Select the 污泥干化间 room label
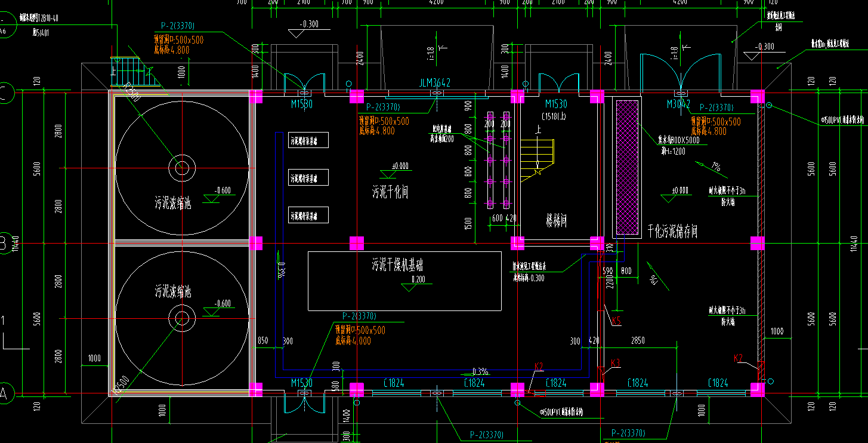Viewport: 868px width, 443px height. 390,192
